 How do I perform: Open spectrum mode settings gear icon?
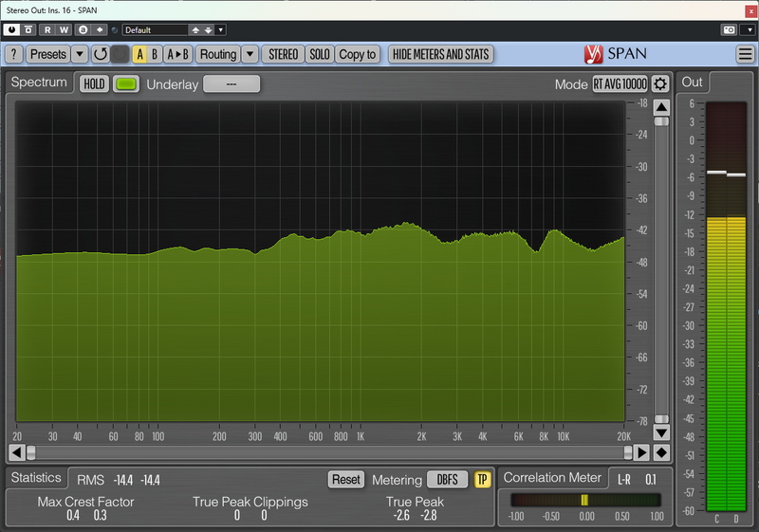tap(660, 83)
